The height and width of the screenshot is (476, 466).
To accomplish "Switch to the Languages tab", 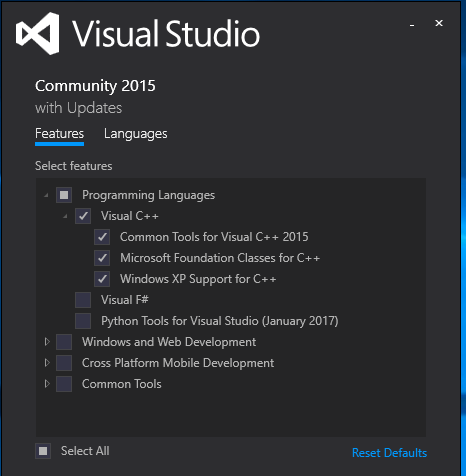I will click(x=136, y=134).
